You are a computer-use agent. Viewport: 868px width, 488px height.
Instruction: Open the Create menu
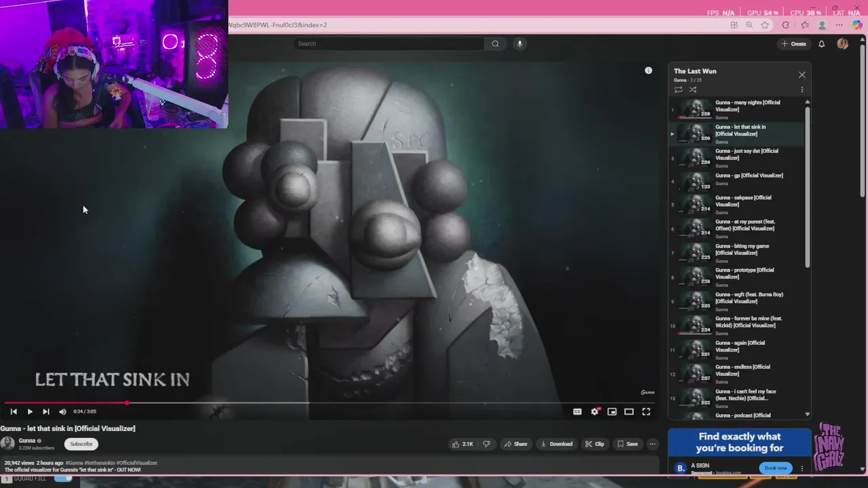pyautogui.click(x=793, y=43)
